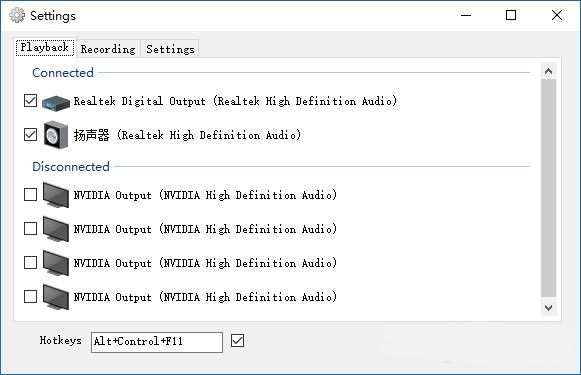Toggle the hotkey enabled checkbox

click(238, 341)
